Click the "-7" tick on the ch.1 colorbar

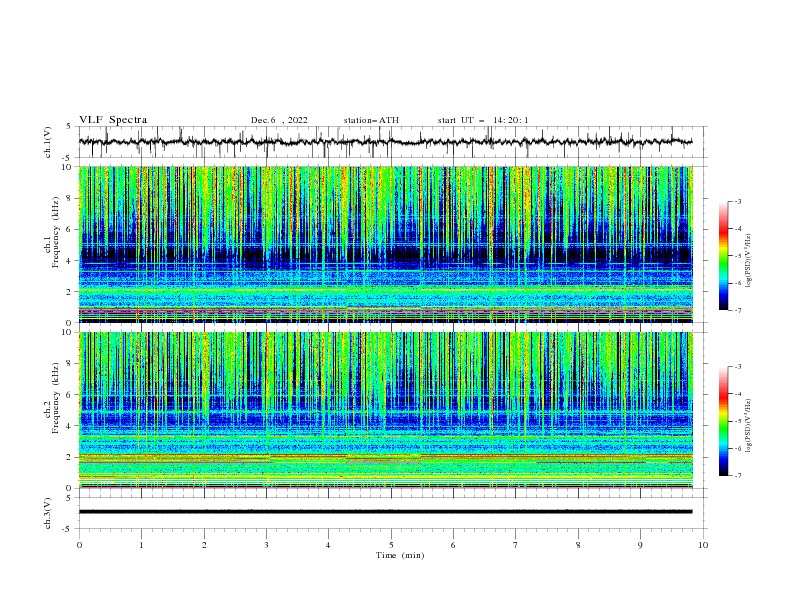click(x=737, y=310)
